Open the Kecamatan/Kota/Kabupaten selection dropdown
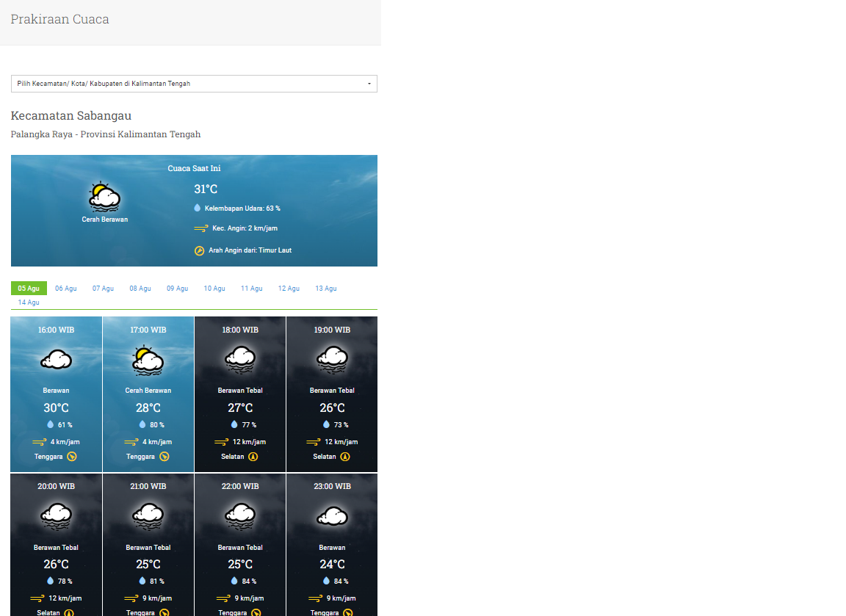This screenshot has width=846, height=616. pos(194,84)
